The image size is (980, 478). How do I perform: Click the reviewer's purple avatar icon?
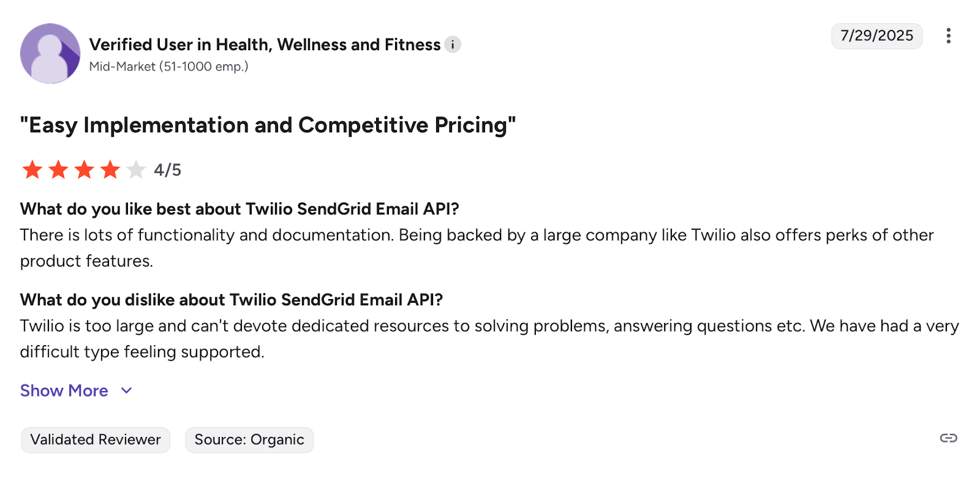(50, 54)
